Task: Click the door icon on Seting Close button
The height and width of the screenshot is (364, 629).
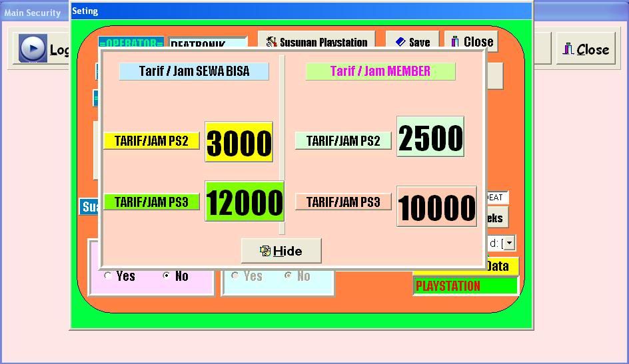Action: click(455, 42)
